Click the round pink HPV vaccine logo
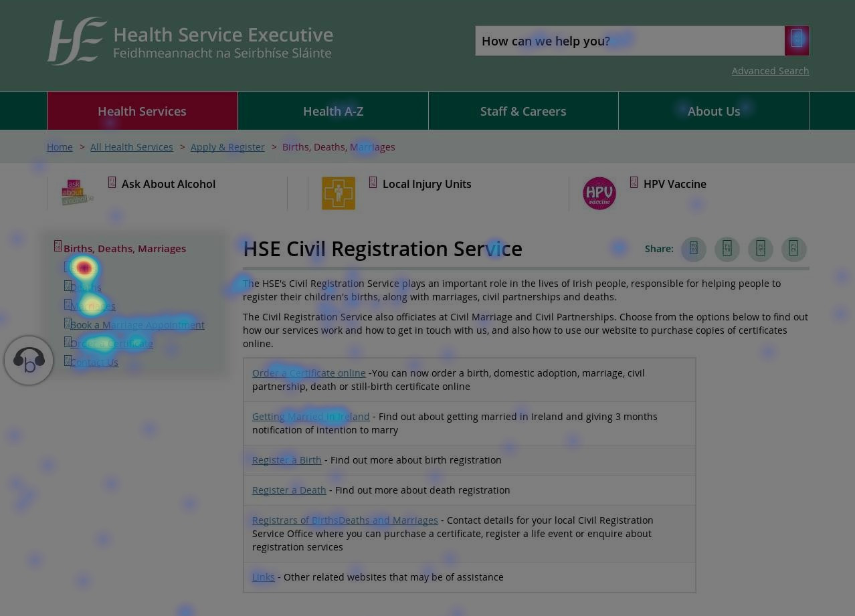Screen dimensions: 855x616 599,193
